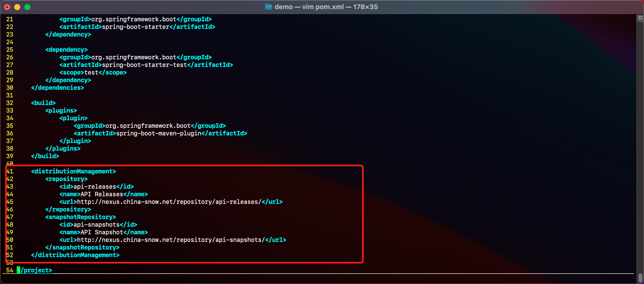
Task: Click the name API Snapshot on line 49
Action: click(104, 232)
